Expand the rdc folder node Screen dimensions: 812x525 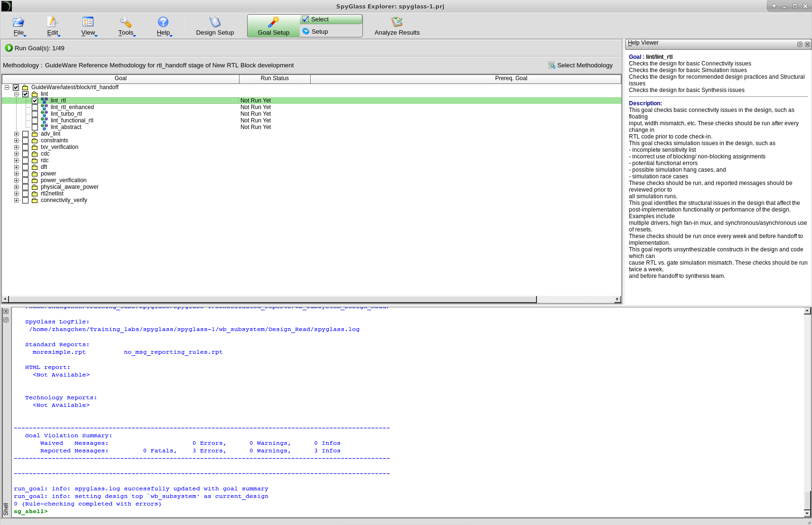[x=17, y=160]
